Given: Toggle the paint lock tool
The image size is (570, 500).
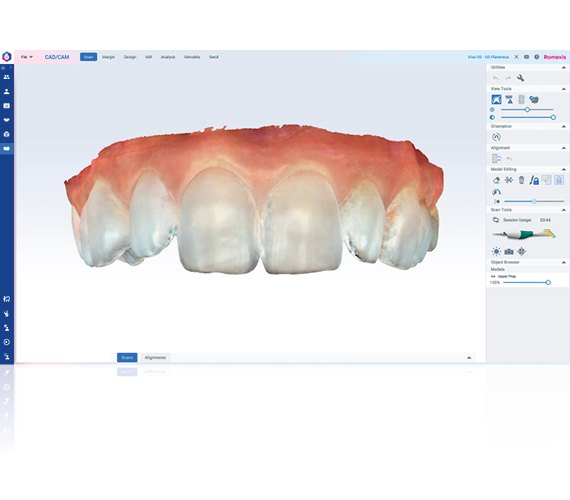Looking at the screenshot, I should tap(534, 180).
